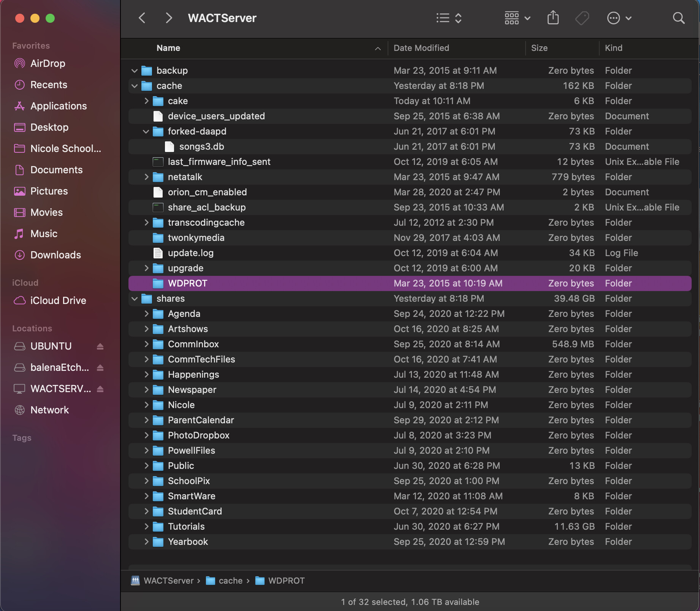Select the Newspaper folder

[410, 390]
